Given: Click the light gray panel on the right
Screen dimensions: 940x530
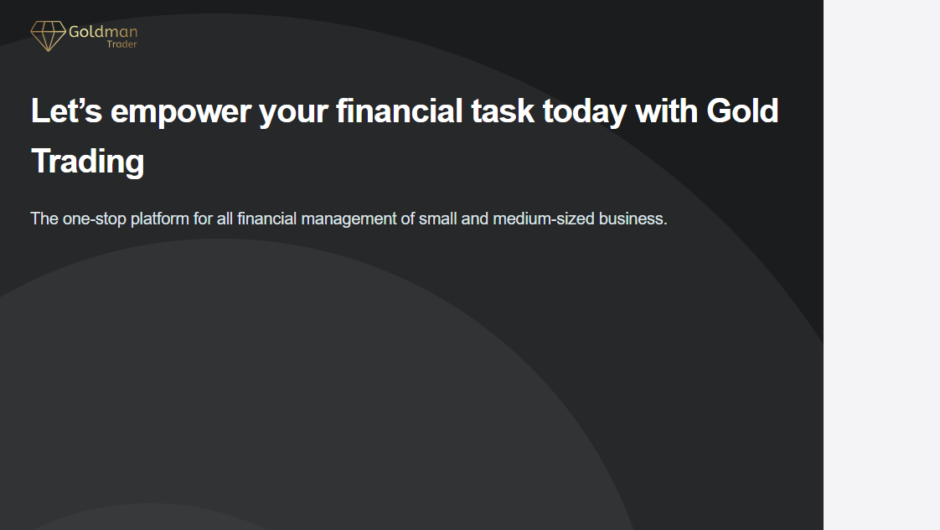Looking at the screenshot, I should [x=881, y=265].
